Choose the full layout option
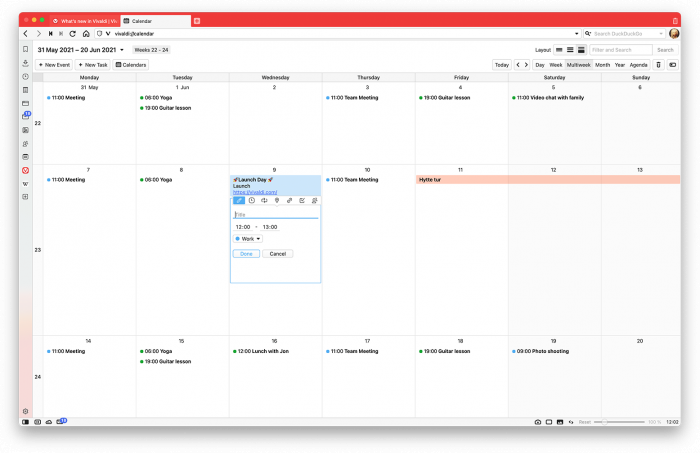The width and height of the screenshot is (700, 453). click(581, 50)
